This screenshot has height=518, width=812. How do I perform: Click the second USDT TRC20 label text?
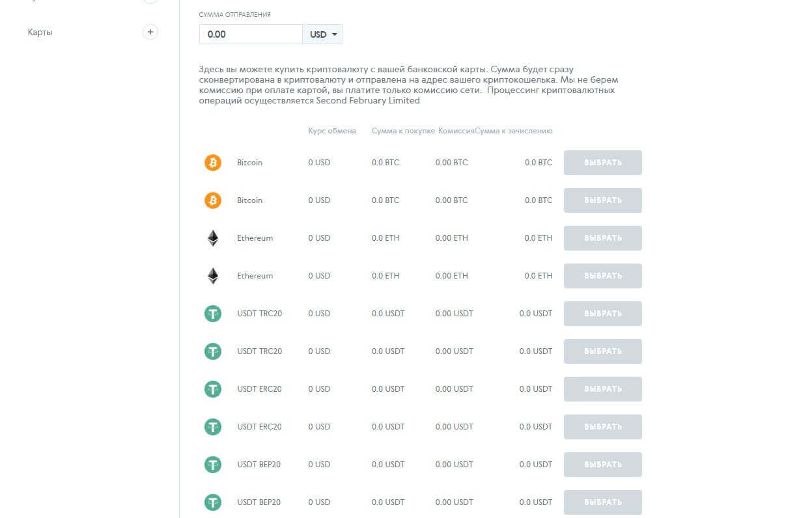click(259, 351)
